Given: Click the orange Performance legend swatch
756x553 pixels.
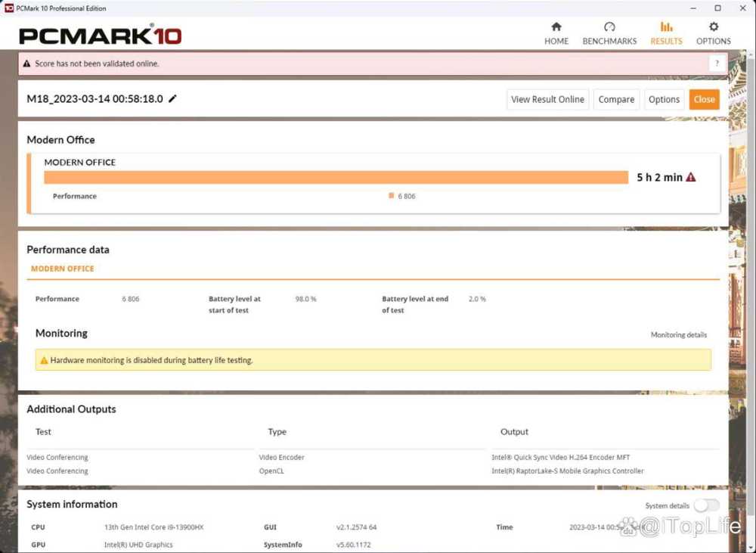Looking at the screenshot, I should click(x=391, y=196).
